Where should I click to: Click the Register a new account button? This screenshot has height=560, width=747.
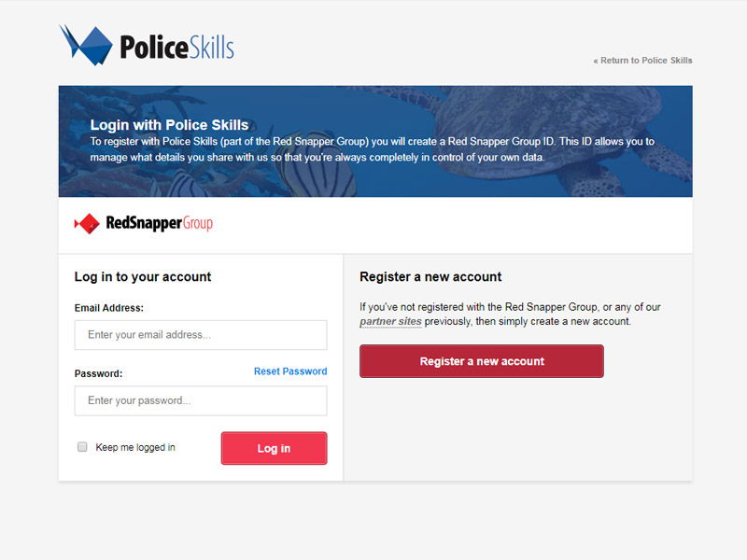tap(482, 361)
